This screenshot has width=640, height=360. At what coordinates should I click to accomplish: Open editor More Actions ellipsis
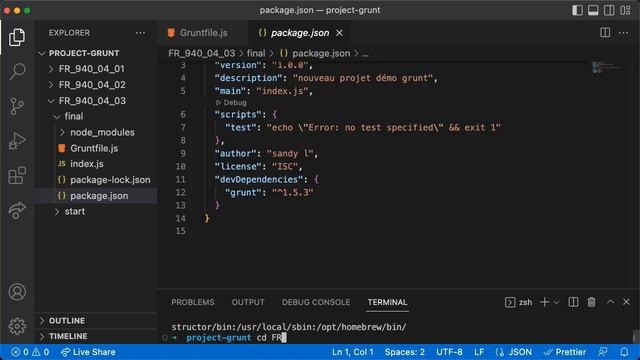tap(623, 33)
